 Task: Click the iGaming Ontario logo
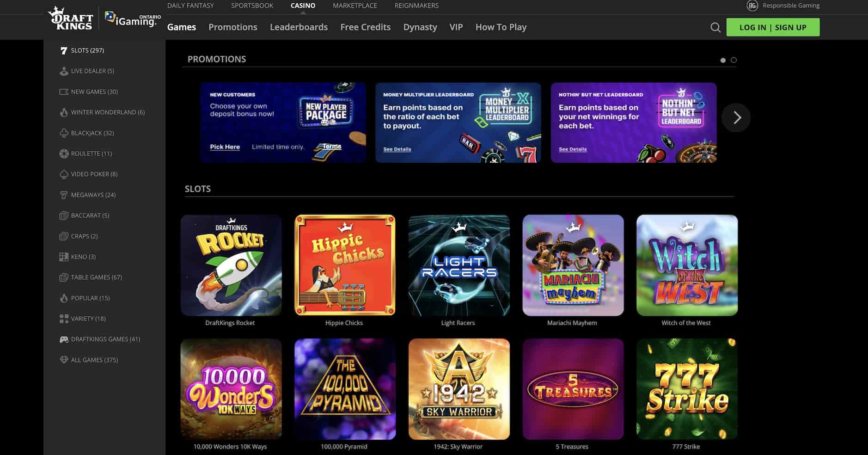(x=133, y=19)
